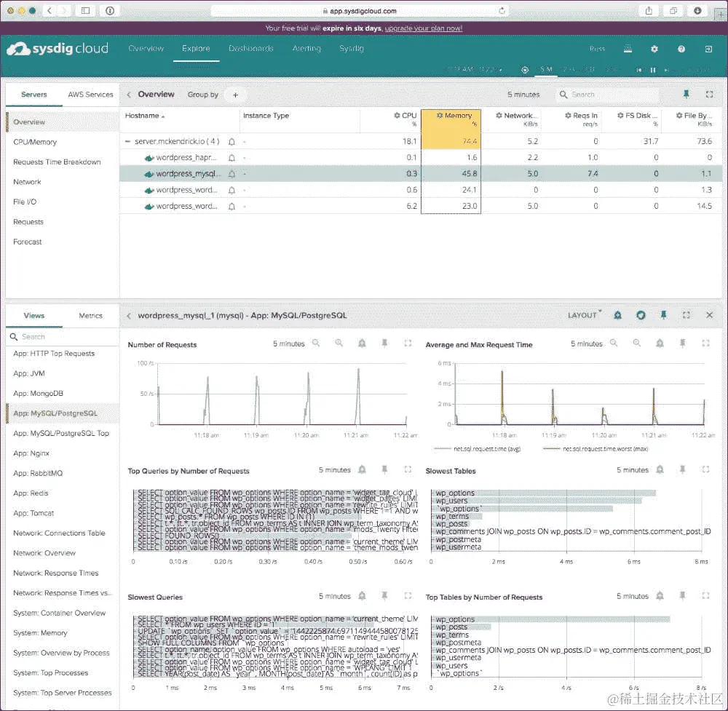
Task: Click the Safari reload page button
Action: [502, 11]
